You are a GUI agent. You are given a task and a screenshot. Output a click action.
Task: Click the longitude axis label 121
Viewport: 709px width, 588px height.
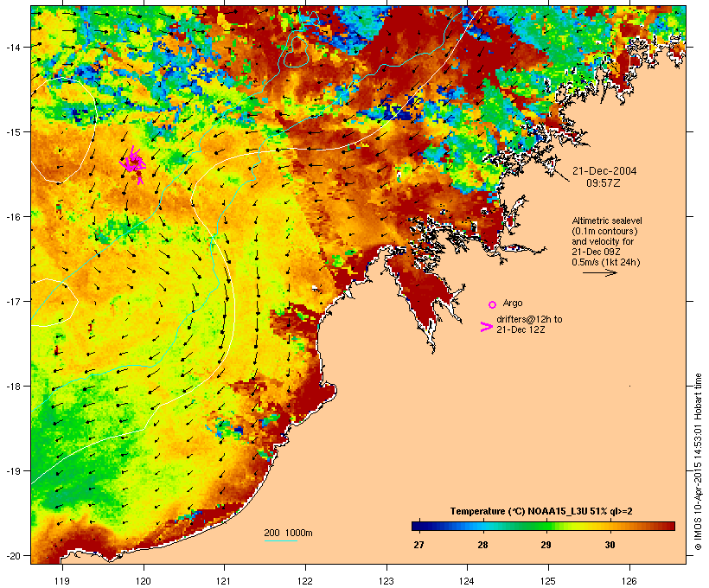(224, 581)
